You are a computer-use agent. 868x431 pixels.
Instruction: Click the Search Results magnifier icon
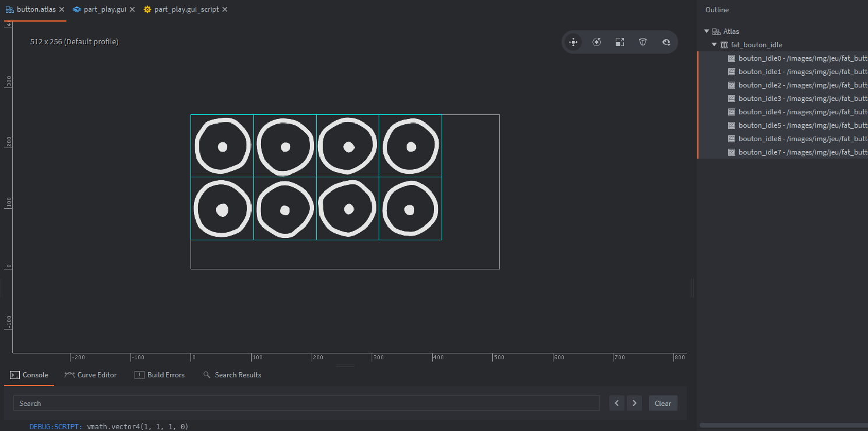click(207, 375)
